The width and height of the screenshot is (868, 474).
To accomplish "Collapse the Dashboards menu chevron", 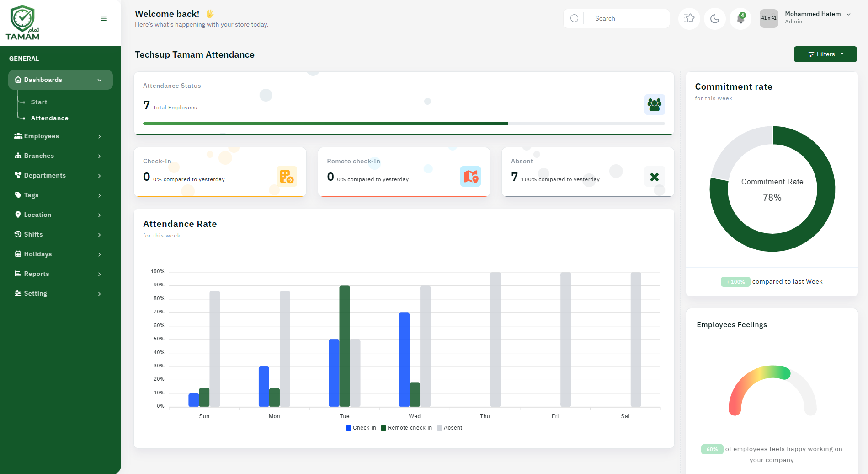I will (100, 80).
